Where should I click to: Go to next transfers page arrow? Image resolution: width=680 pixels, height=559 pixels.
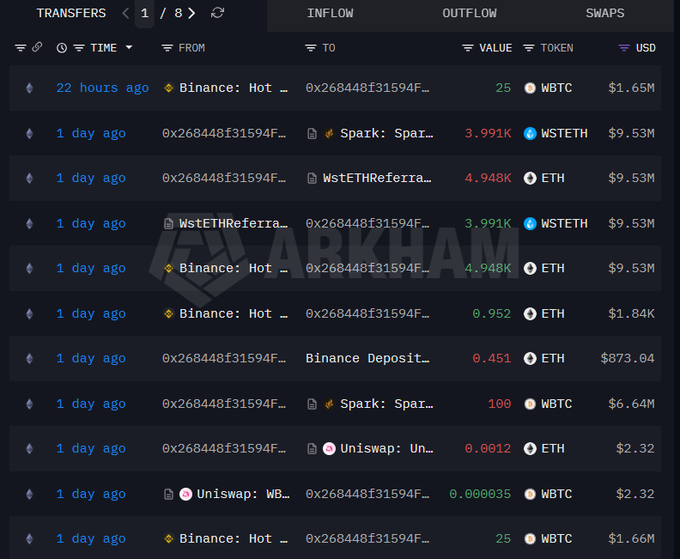(x=192, y=13)
